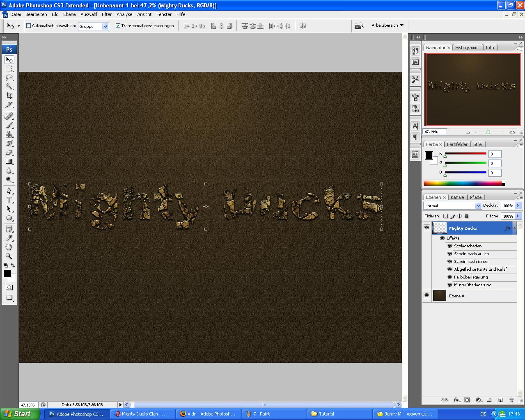Click the color spectrum ramp
Viewport: 525px width, 420px height.
pyautogui.click(x=463, y=184)
